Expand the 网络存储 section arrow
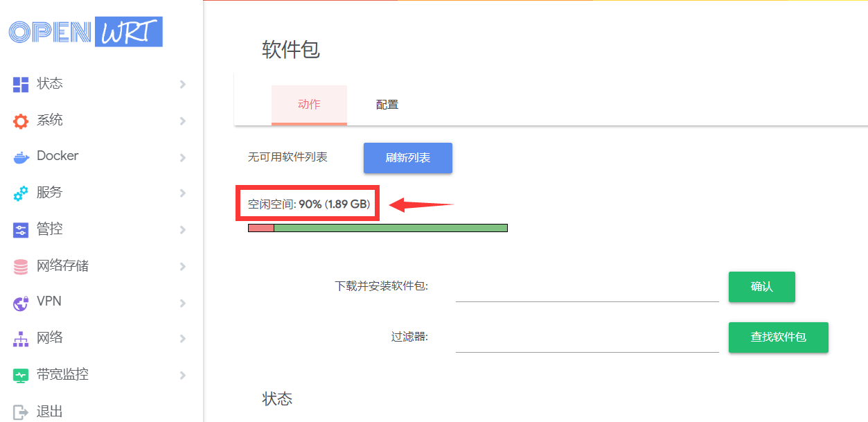 [x=182, y=266]
